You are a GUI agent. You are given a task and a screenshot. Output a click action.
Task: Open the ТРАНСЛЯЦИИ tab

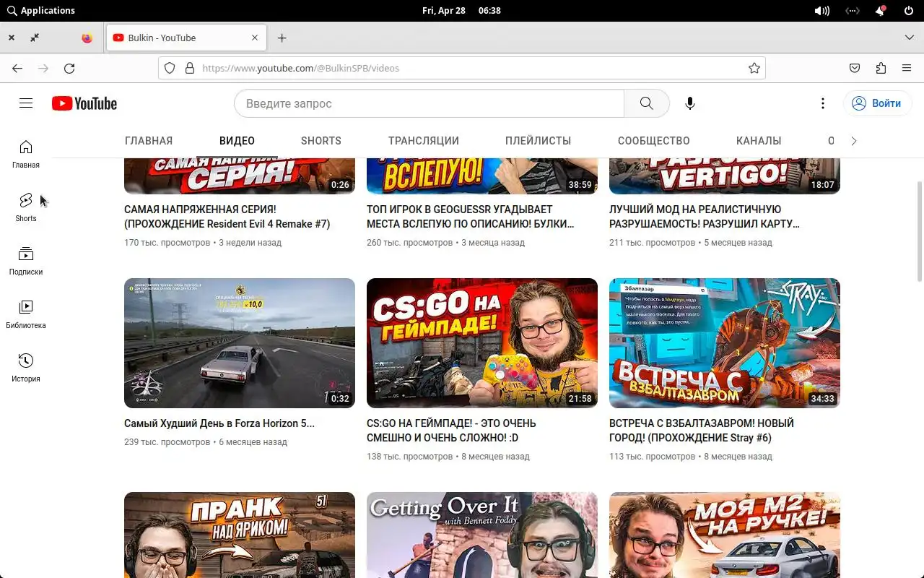click(x=424, y=141)
